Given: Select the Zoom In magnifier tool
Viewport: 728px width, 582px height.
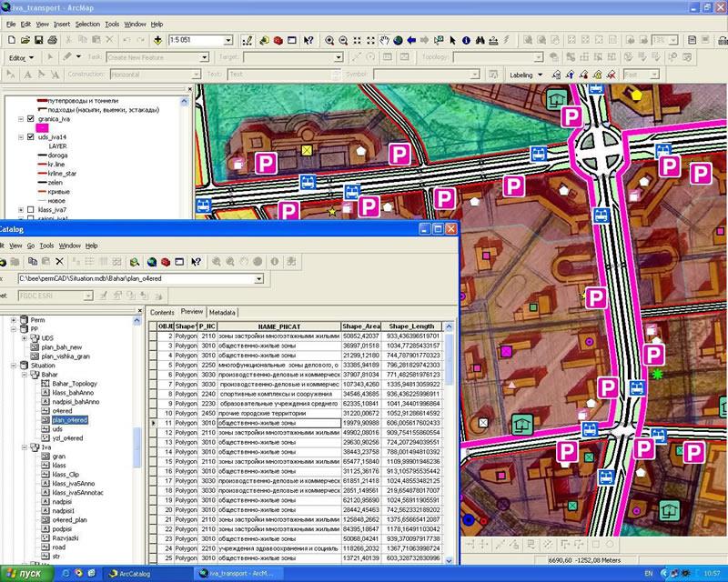Looking at the screenshot, I should [x=329, y=41].
